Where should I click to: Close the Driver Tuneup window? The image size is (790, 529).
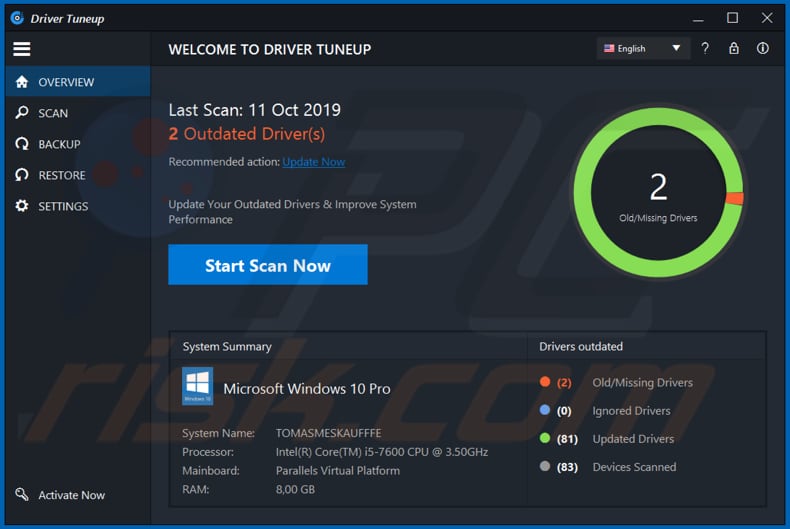pyautogui.click(x=767, y=18)
